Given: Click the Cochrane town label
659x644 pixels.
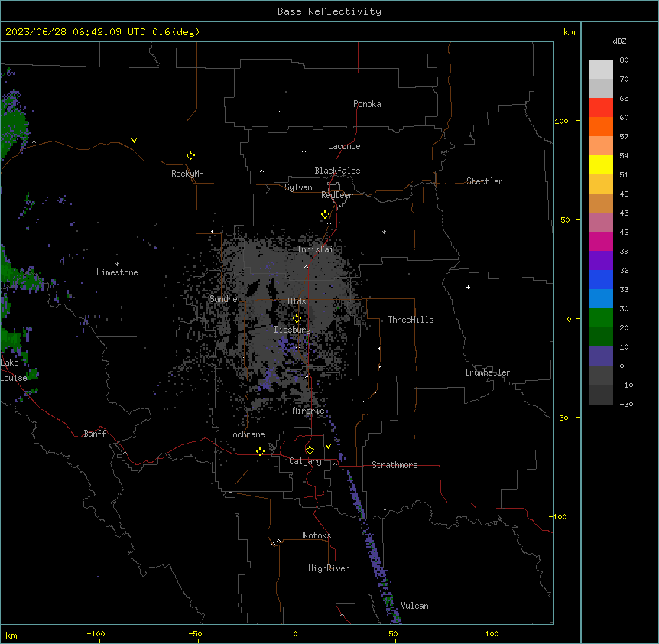Looking at the screenshot, I should [x=246, y=434].
